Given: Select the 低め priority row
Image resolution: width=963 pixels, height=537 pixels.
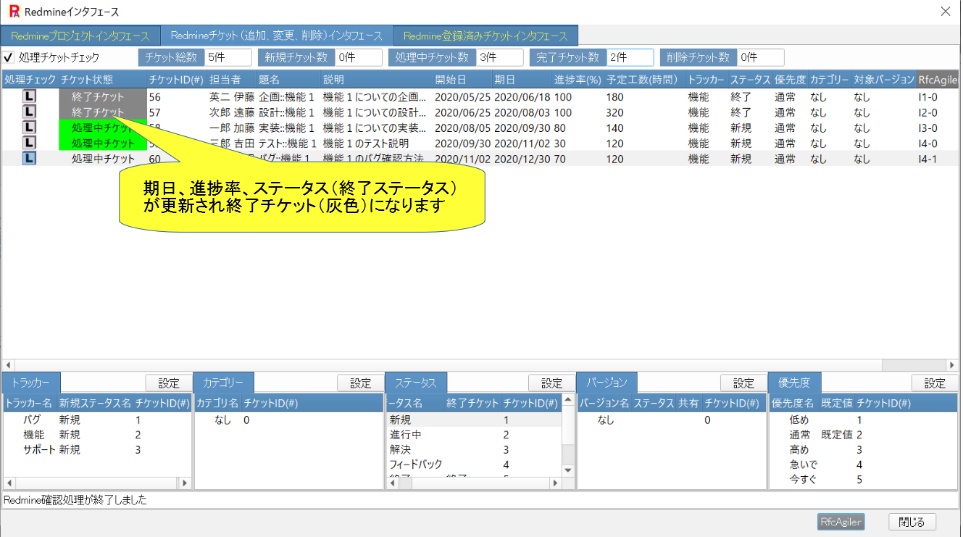Looking at the screenshot, I should tap(863, 420).
